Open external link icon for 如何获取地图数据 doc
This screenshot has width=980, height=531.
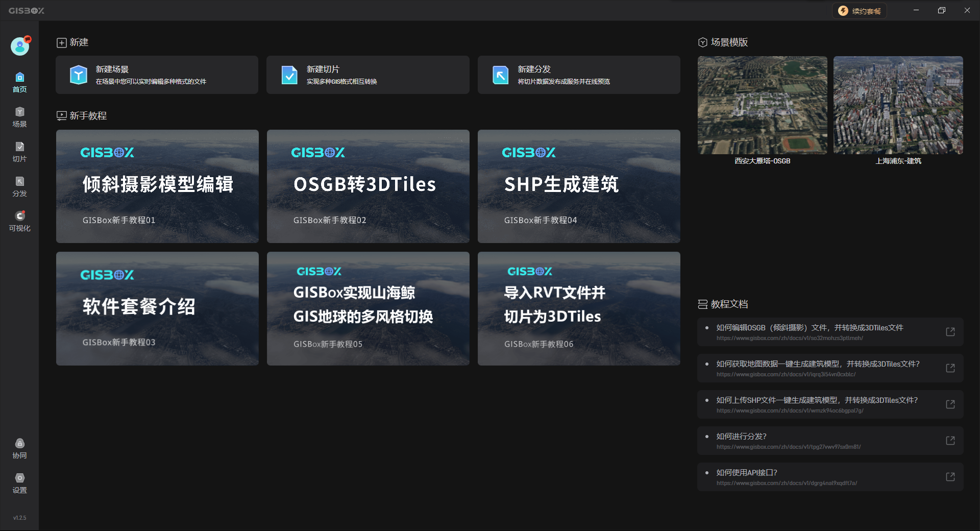point(950,368)
